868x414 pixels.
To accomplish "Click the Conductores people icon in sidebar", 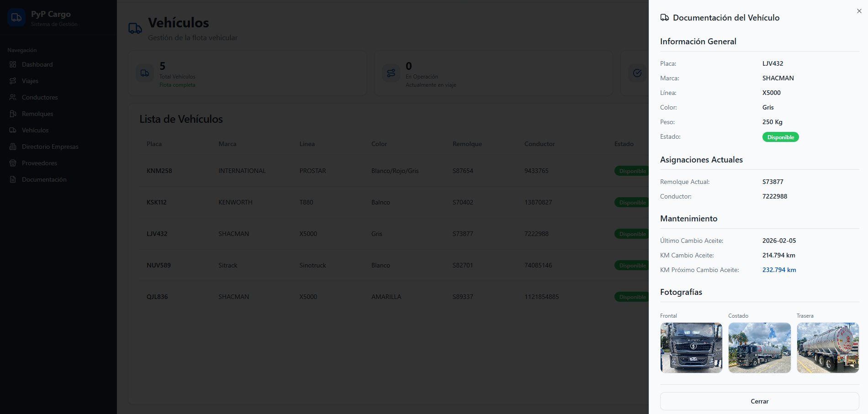I will 13,97.
